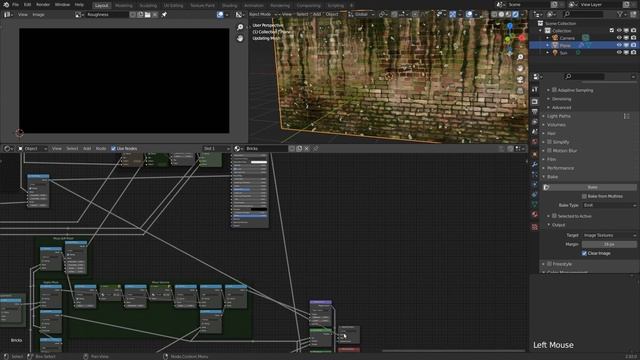Enable the Use Nodes checkbox
The height and width of the screenshot is (360, 640).
(x=113, y=149)
